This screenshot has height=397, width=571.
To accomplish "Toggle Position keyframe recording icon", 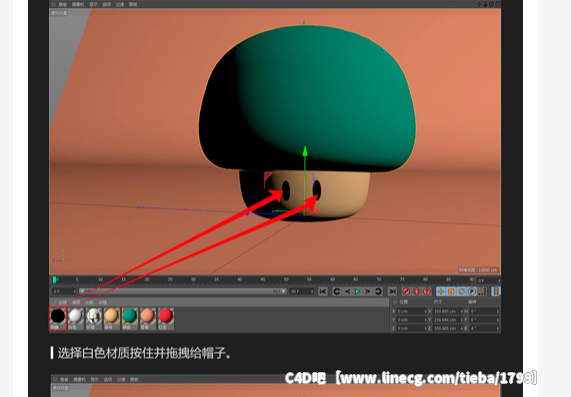I will click(441, 291).
